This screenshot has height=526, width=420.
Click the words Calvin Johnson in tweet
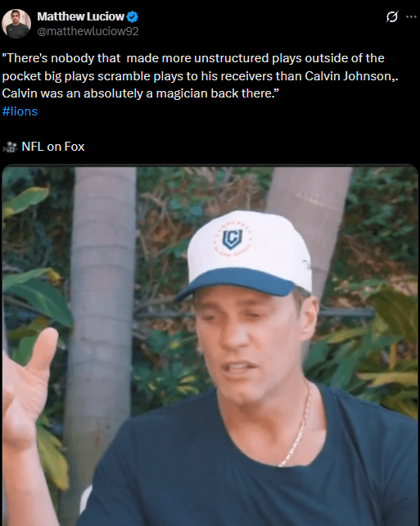(x=349, y=76)
